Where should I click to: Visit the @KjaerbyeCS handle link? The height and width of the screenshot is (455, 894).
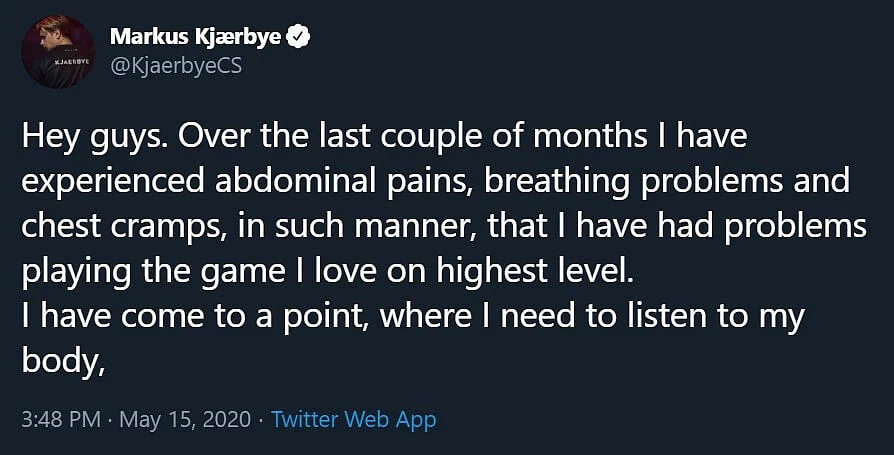pos(176,66)
